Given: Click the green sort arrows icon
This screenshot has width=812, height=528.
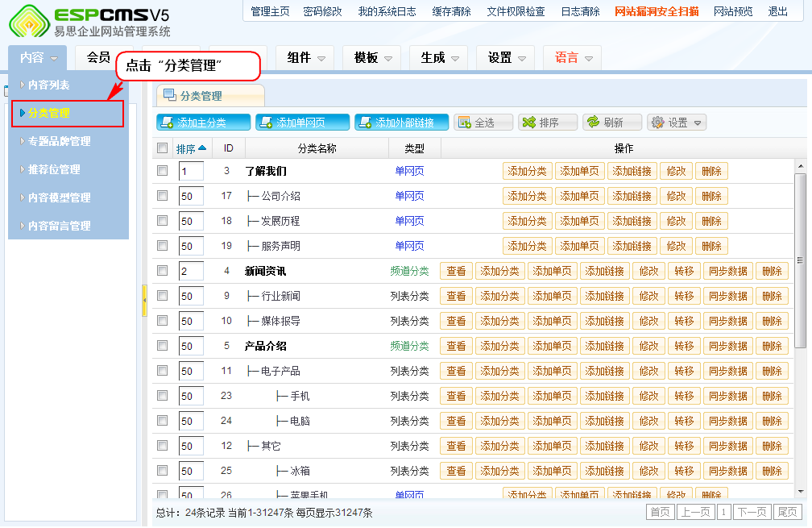Looking at the screenshot, I should (528, 123).
